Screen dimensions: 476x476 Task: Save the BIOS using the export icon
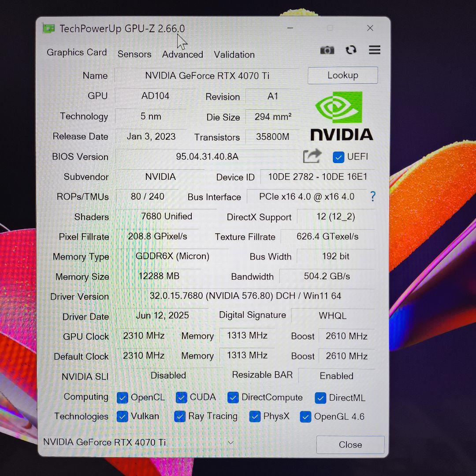pyautogui.click(x=312, y=156)
